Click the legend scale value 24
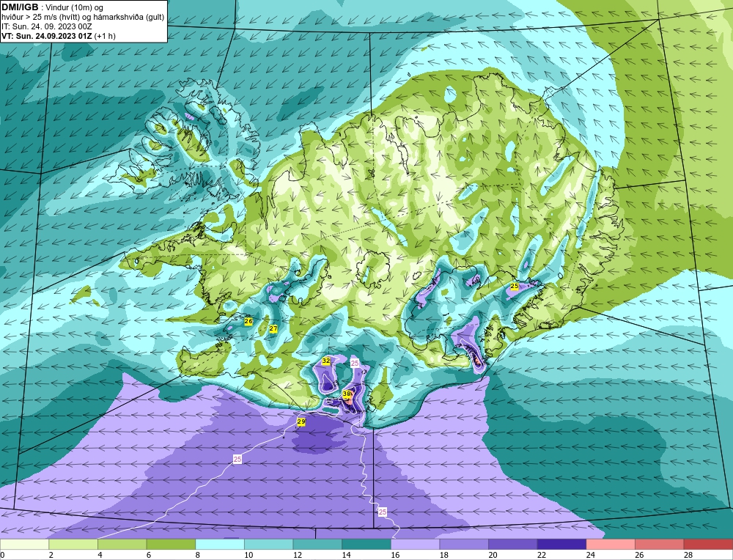 tap(590, 555)
